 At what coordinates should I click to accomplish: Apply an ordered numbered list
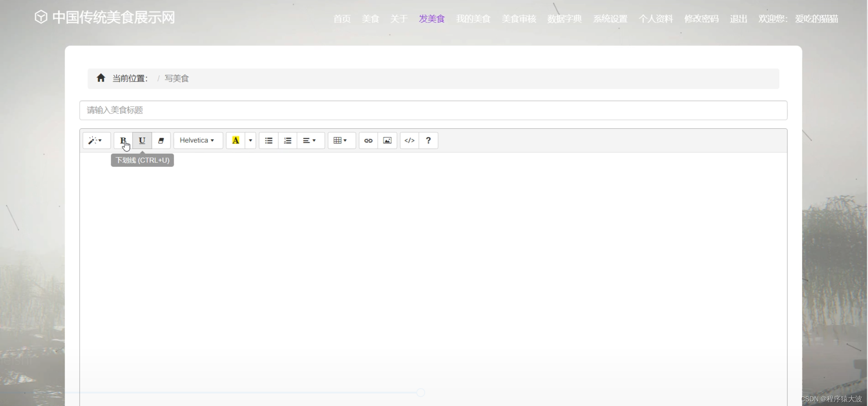(x=288, y=140)
